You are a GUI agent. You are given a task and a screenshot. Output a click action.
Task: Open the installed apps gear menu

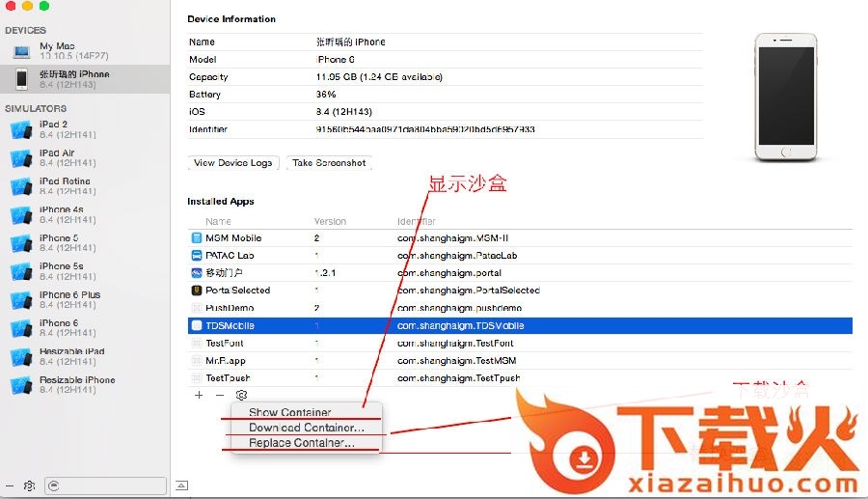coord(241,395)
